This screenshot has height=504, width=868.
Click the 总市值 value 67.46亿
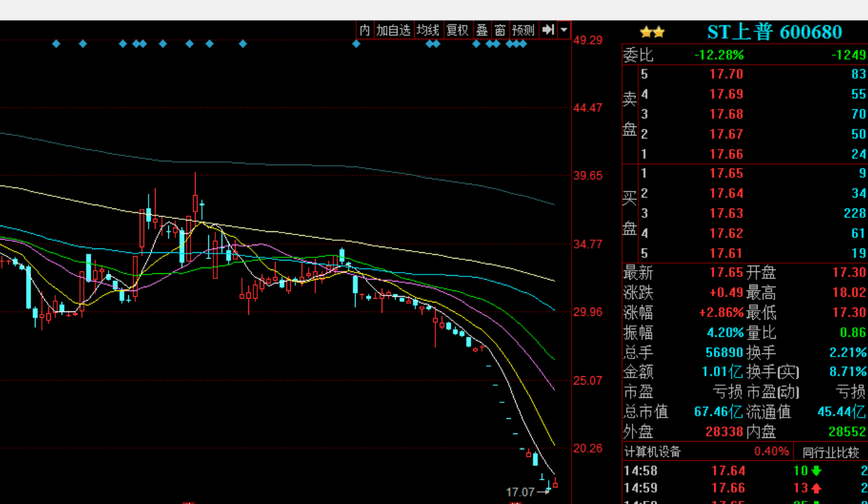click(718, 412)
